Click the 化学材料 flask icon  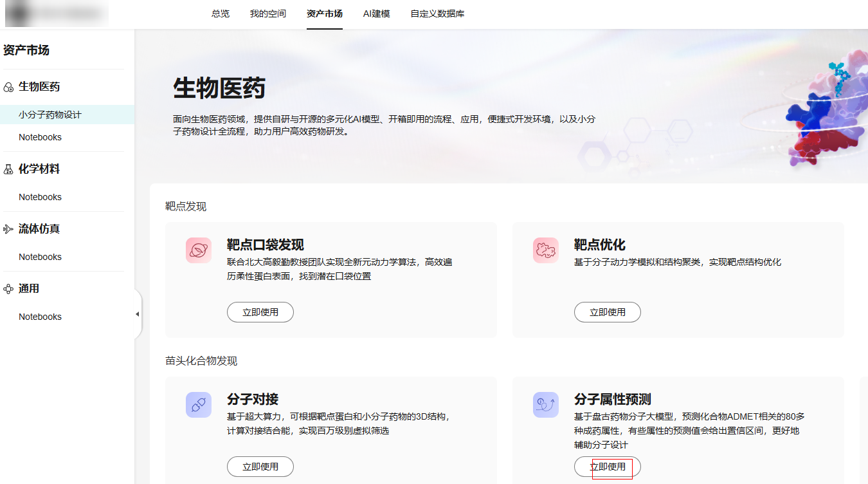(x=8, y=169)
